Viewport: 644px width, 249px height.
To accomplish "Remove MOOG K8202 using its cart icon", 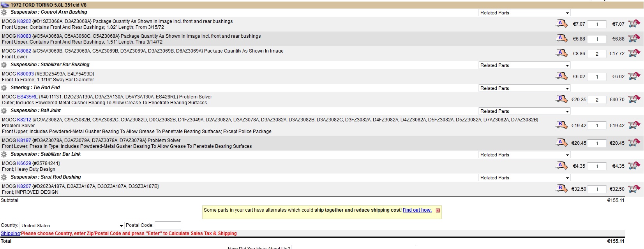I will pos(634,23).
